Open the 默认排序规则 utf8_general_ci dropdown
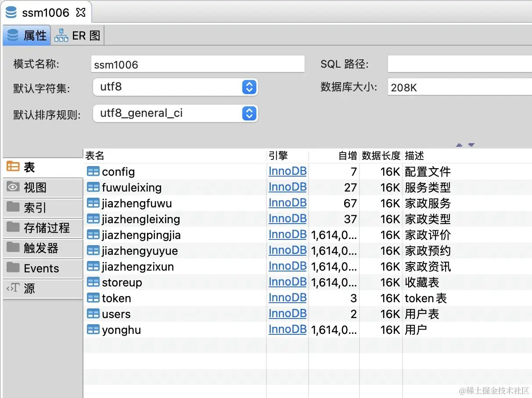The image size is (532, 398). pos(176,113)
